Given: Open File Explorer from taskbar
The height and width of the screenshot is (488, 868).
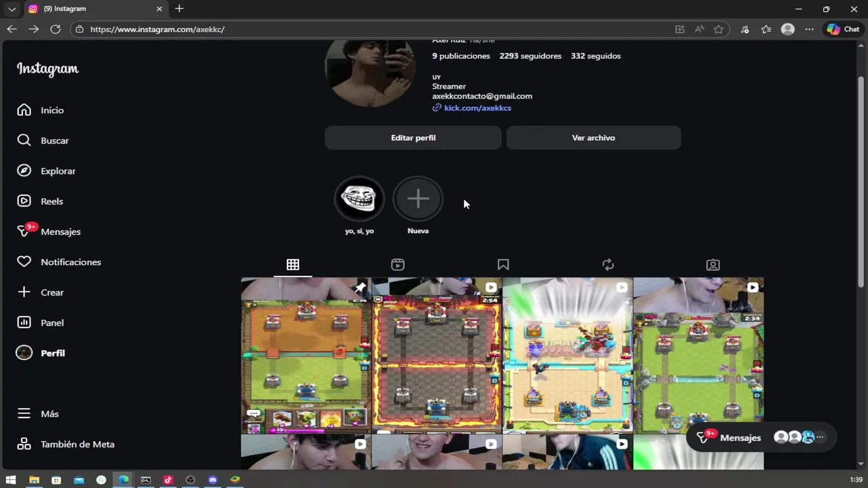Looking at the screenshot, I should pyautogui.click(x=34, y=480).
